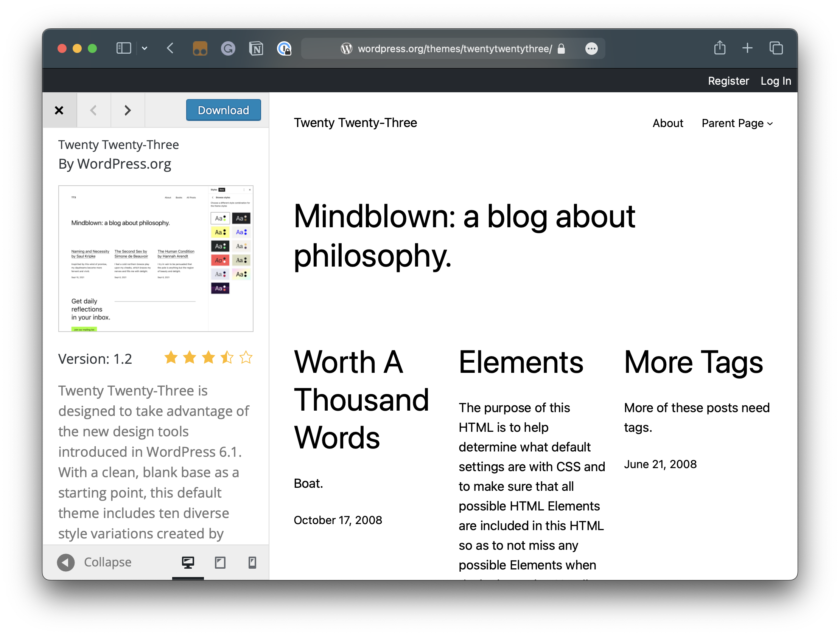The width and height of the screenshot is (840, 636).
Task: Open the sidebar chevron dropdown
Action: point(144,48)
